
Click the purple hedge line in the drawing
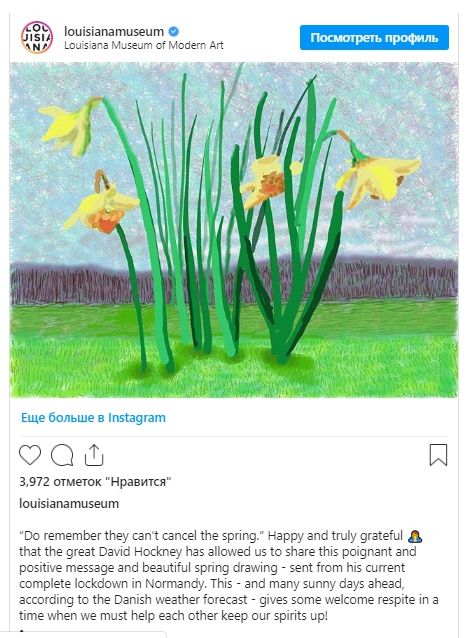[234, 281]
